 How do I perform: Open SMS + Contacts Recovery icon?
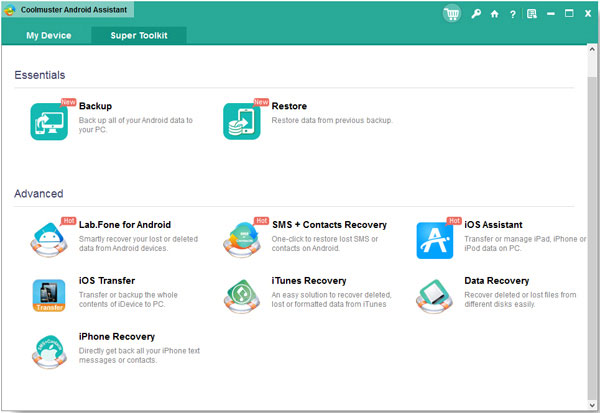pos(242,240)
